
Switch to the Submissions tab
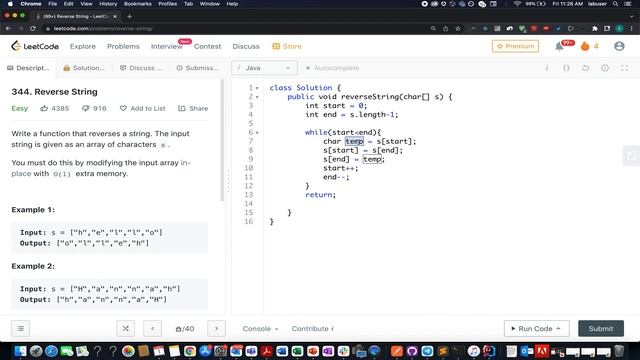tap(198, 68)
